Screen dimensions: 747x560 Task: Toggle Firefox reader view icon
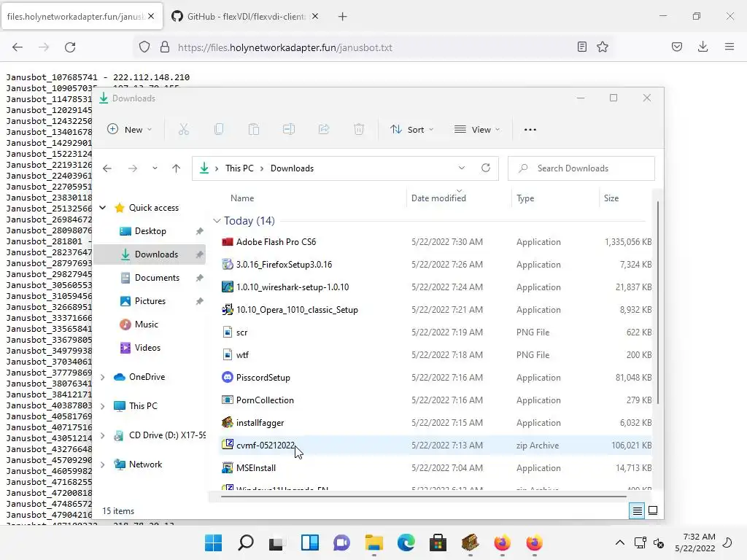pyautogui.click(x=581, y=47)
